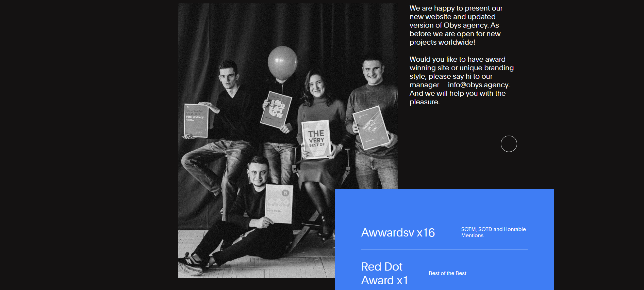The width and height of the screenshot is (644, 290).
Task: Click the certificate held by the seated man
Action: (279, 203)
